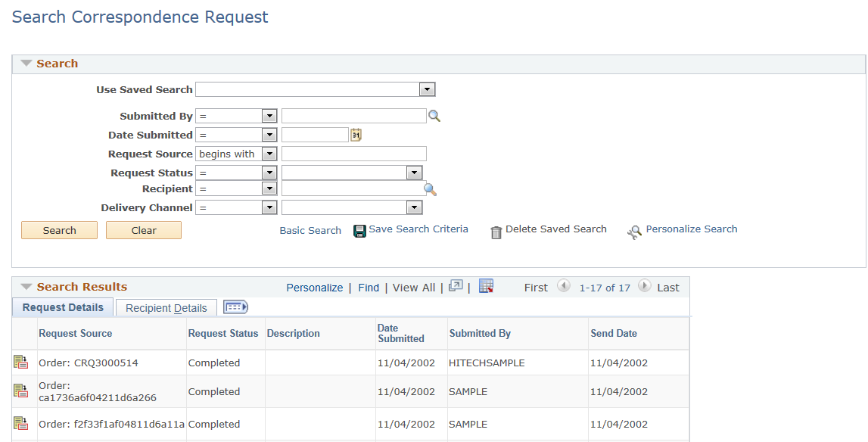
Task: Click the download to spreadsheet icon
Action: (x=486, y=286)
